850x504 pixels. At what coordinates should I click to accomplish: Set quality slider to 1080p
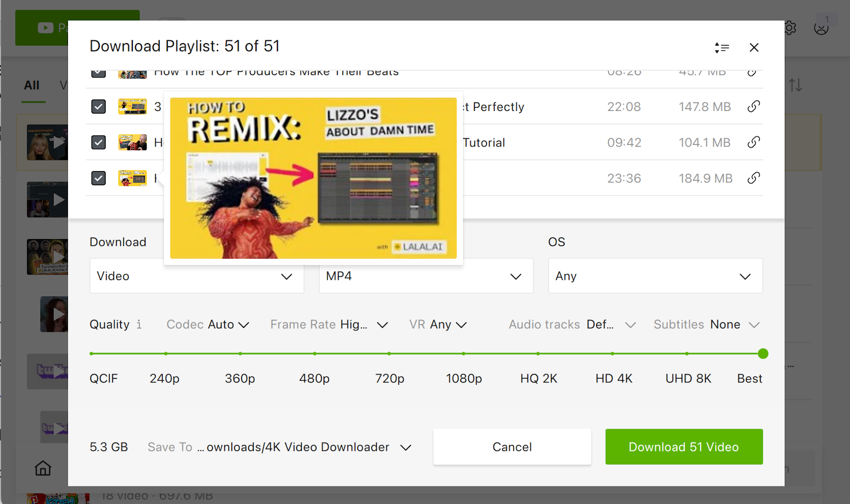(463, 354)
